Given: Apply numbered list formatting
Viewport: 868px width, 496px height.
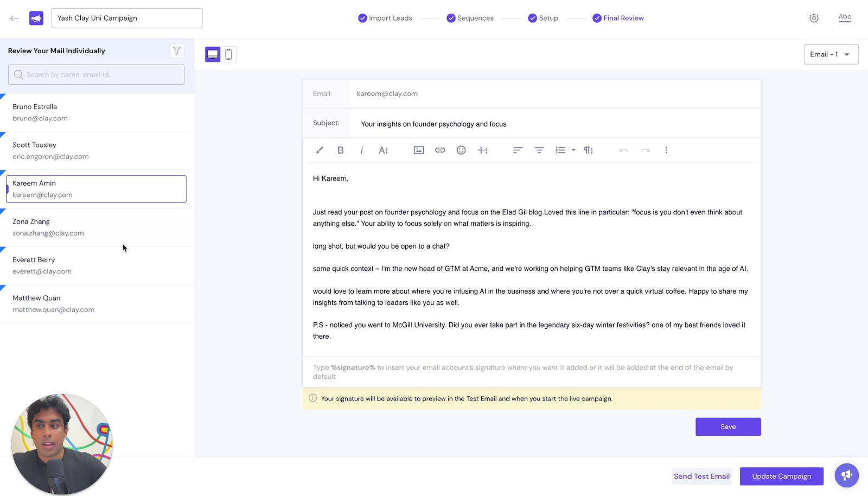Looking at the screenshot, I should click(x=560, y=150).
